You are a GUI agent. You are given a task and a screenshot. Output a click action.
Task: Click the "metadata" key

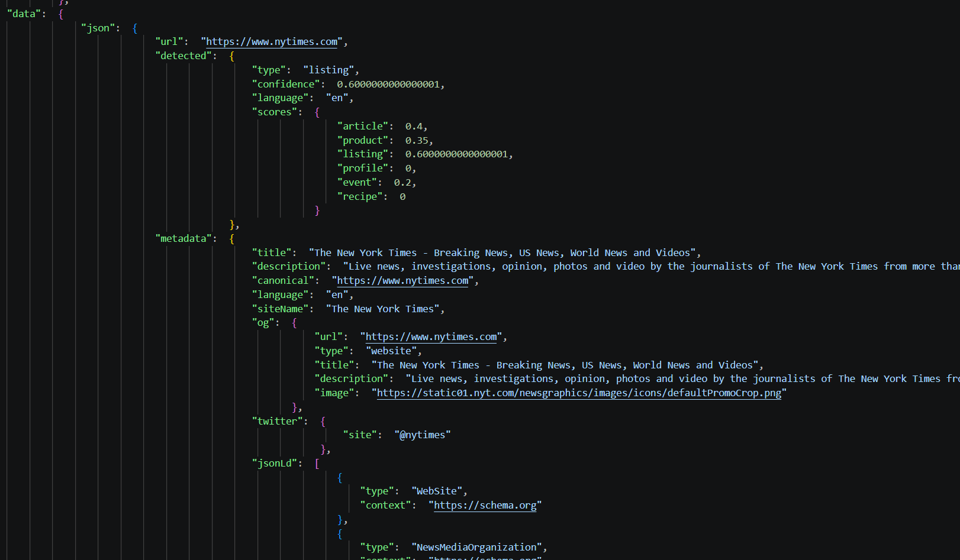[183, 238]
